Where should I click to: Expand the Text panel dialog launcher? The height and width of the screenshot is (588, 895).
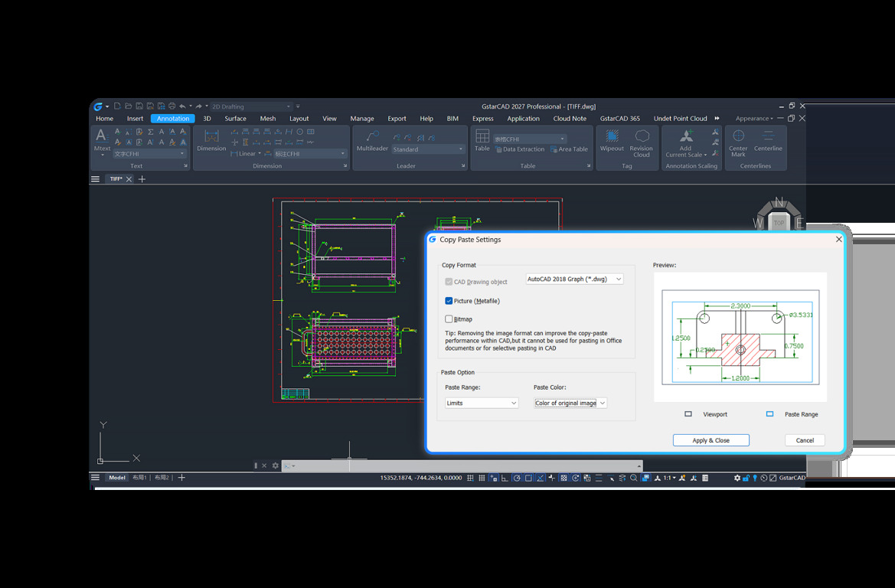[x=185, y=166]
